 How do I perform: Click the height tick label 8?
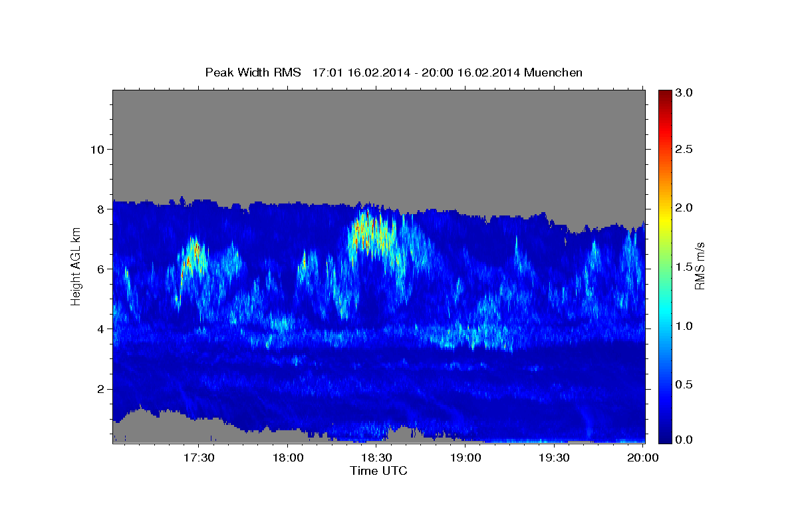[x=100, y=209]
